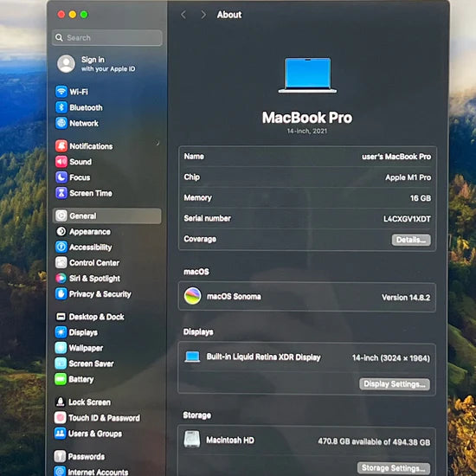Image resolution: width=476 pixels, height=476 pixels.
Task: Open Internet Accounts icon
Action: [x=60, y=471]
